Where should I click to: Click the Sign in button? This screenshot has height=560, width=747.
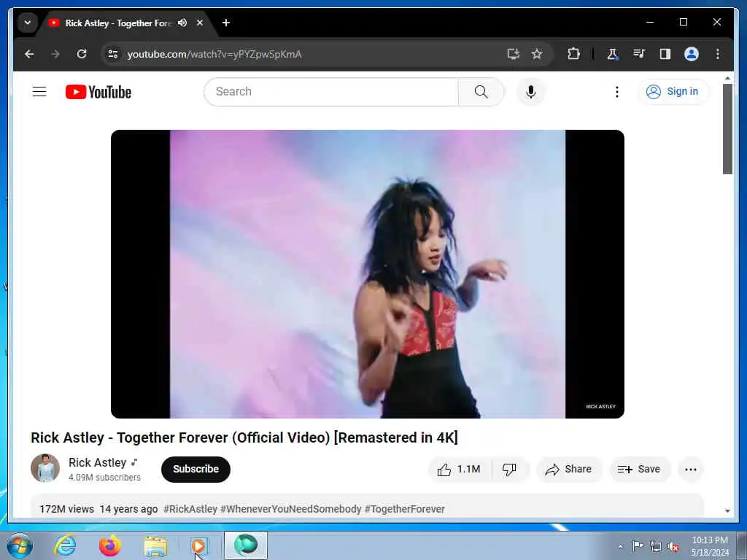click(673, 91)
